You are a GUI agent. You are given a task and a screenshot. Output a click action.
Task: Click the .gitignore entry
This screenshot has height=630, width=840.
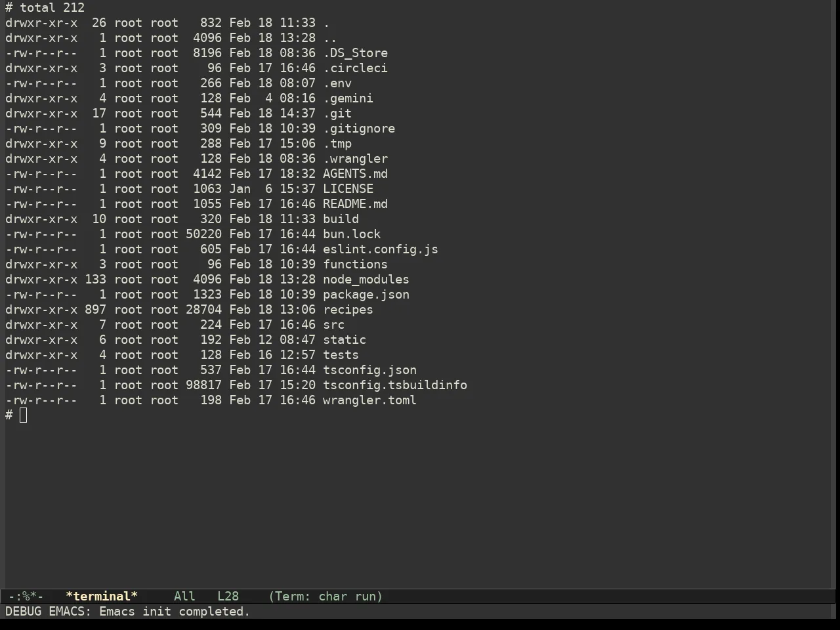[359, 129]
